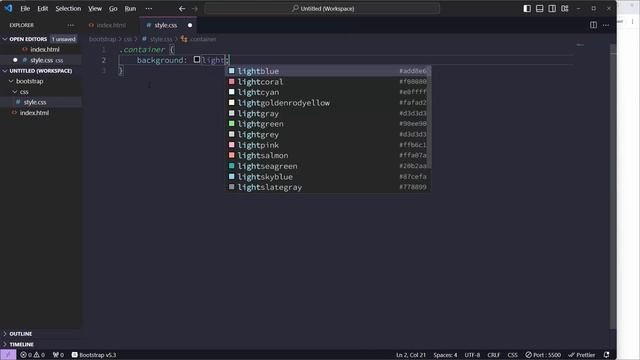640x360 pixels.
Task: Toggle the bottom panel layout icon
Action: point(540,9)
